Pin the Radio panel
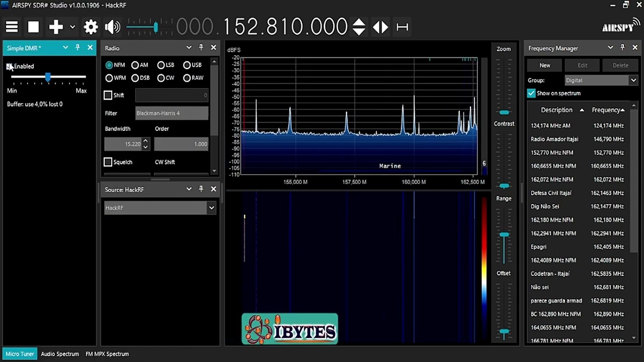644x362 pixels. (201, 48)
